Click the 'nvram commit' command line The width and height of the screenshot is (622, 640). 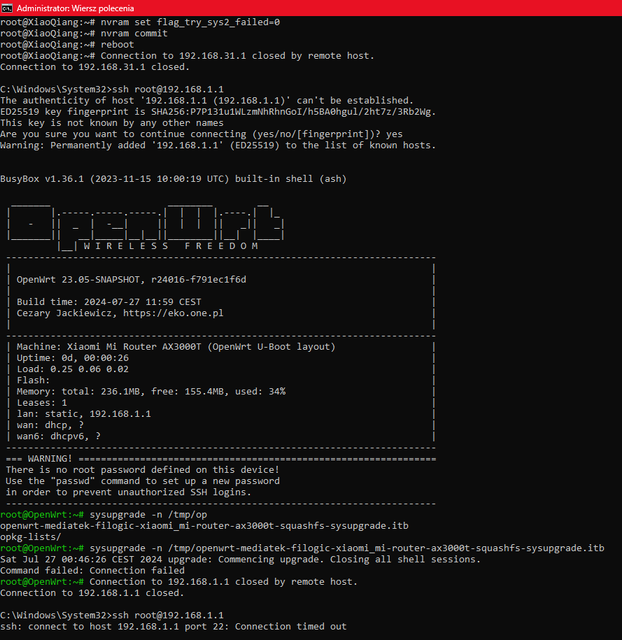click(84, 33)
